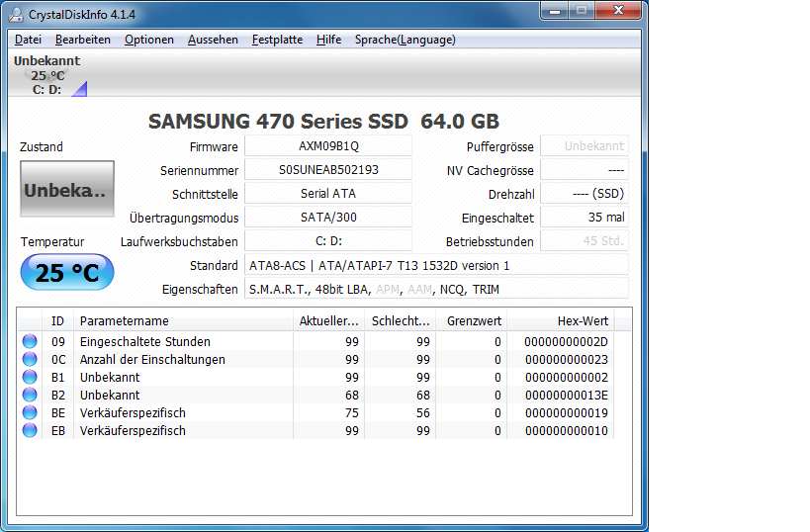Click the Firmware field AXM09B1Q
This screenshot has width=810, height=532.
pos(328,146)
